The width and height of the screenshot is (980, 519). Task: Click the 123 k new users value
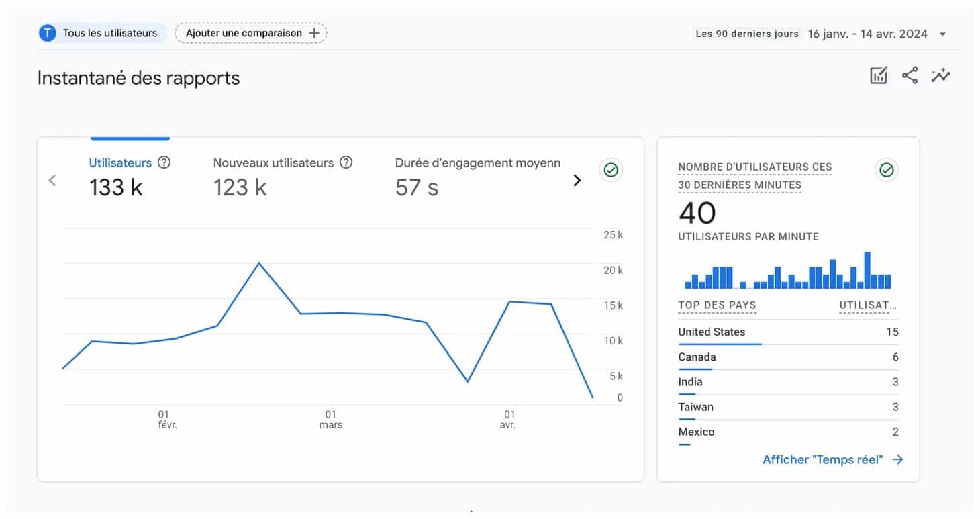[x=240, y=187]
